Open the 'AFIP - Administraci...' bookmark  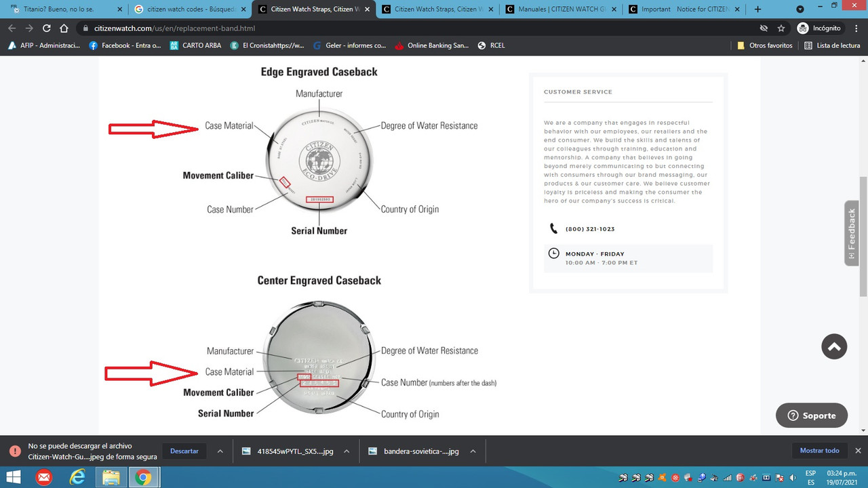click(x=43, y=45)
